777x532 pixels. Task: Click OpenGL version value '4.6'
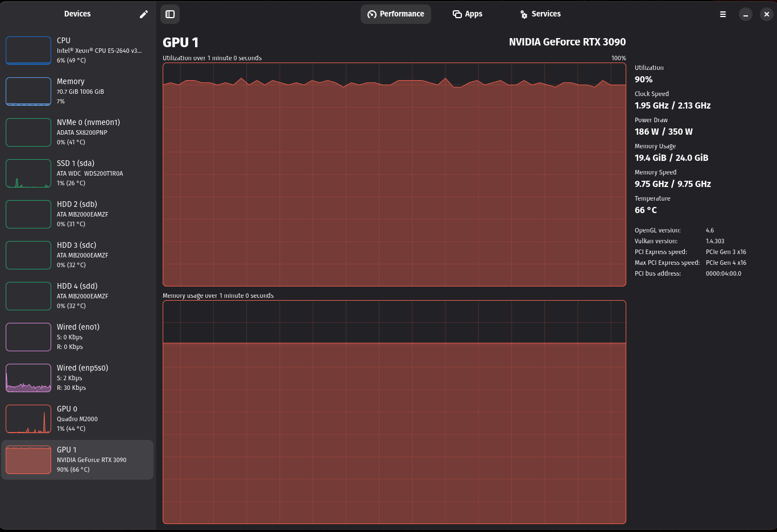coord(709,230)
